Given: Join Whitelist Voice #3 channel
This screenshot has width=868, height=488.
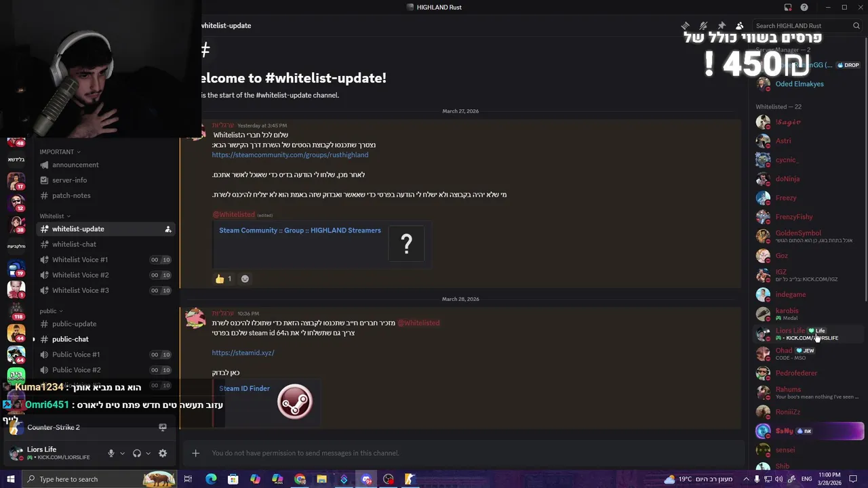Looking at the screenshot, I should coord(106,291).
